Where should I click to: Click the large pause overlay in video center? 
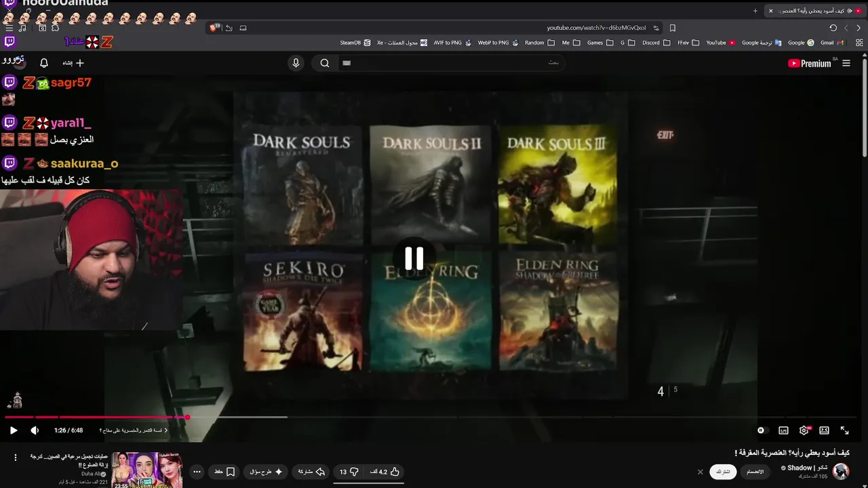pos(414,258)
